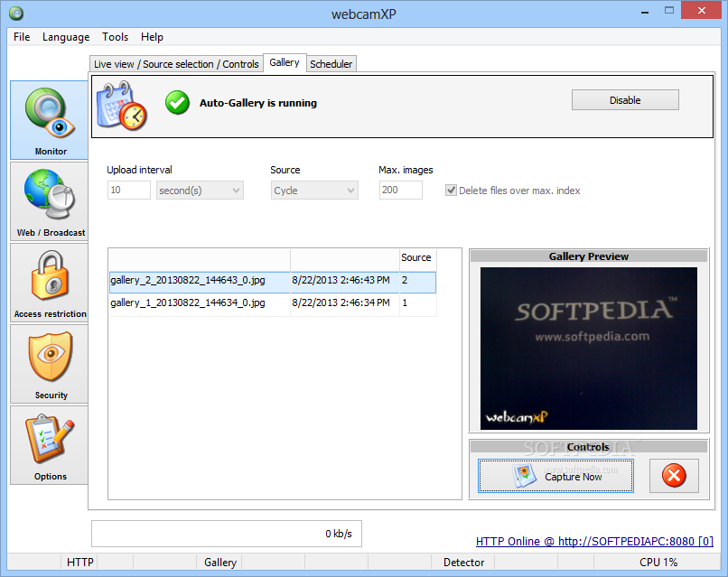The image size is (728, 577).
Task: Open the Language menu
Action: (66, 37)
